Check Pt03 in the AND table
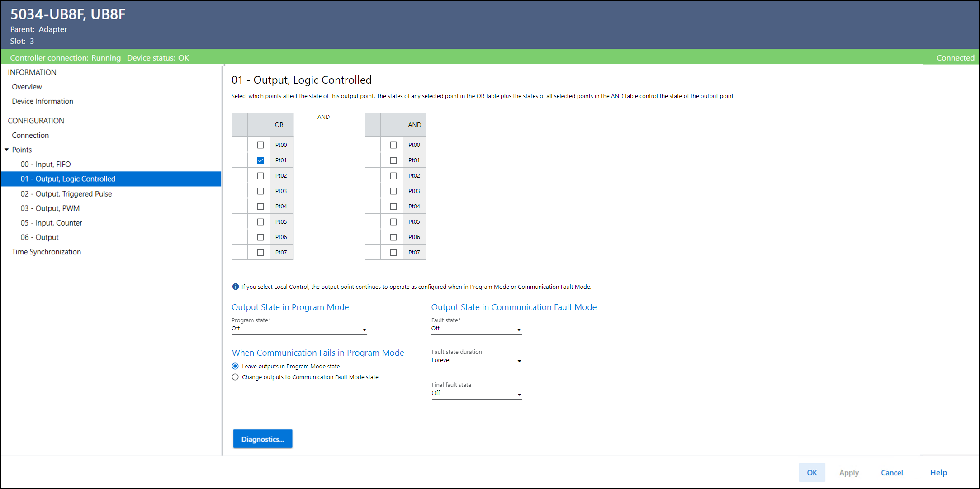The image size is (980, 489). point(393,191)
